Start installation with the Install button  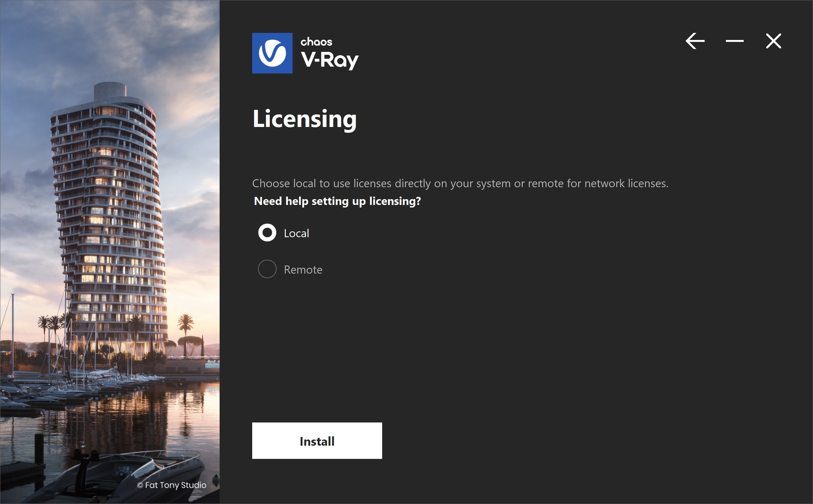point(317,441)
